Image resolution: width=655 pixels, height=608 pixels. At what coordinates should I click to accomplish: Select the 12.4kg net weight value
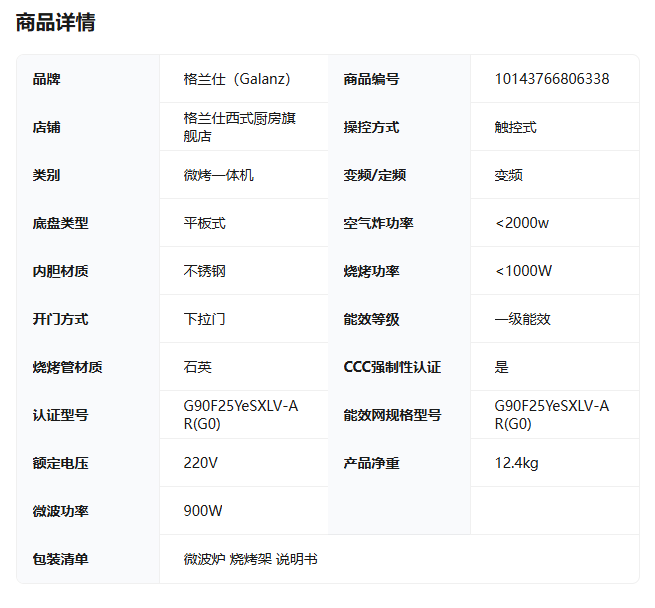[517, 463]
